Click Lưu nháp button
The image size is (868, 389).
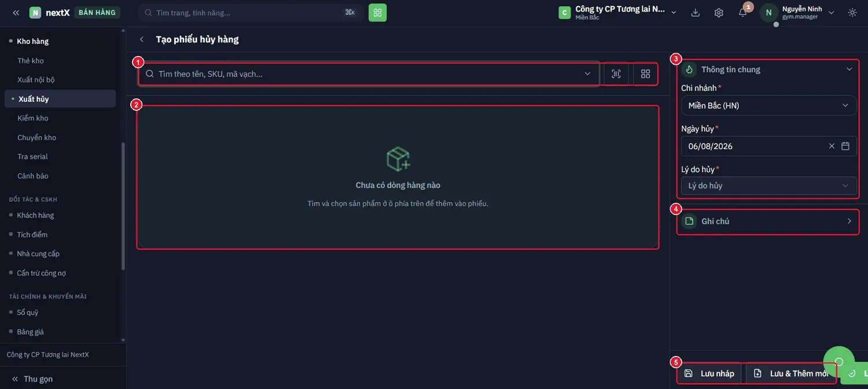point(709,373)
